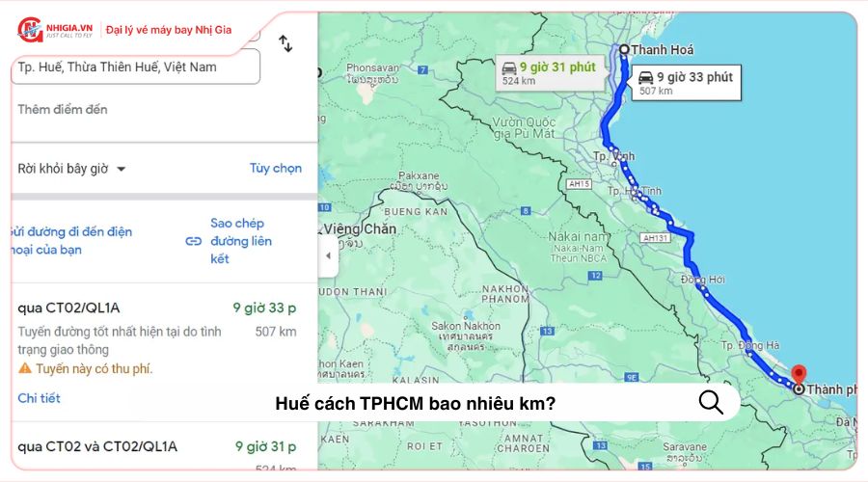Click the 'Nakai nam' map label

point(579,237)
